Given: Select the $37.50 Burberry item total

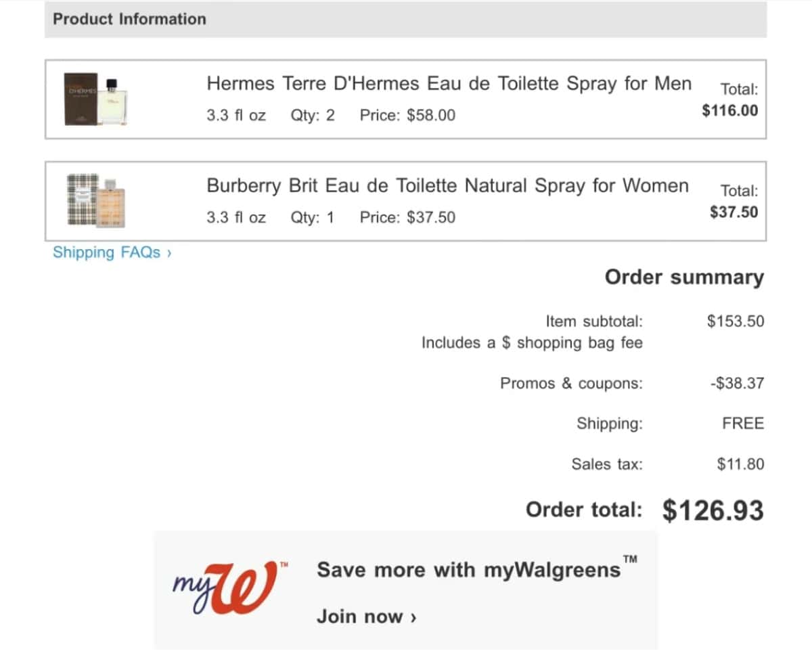Looking at the screenshot, I should [734, 212].
